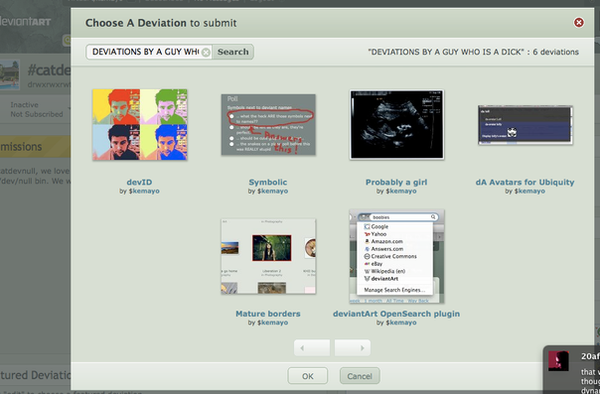Open the Symbolic title link
The height and width of the screenshot is (394, 600).
(268, 182)
